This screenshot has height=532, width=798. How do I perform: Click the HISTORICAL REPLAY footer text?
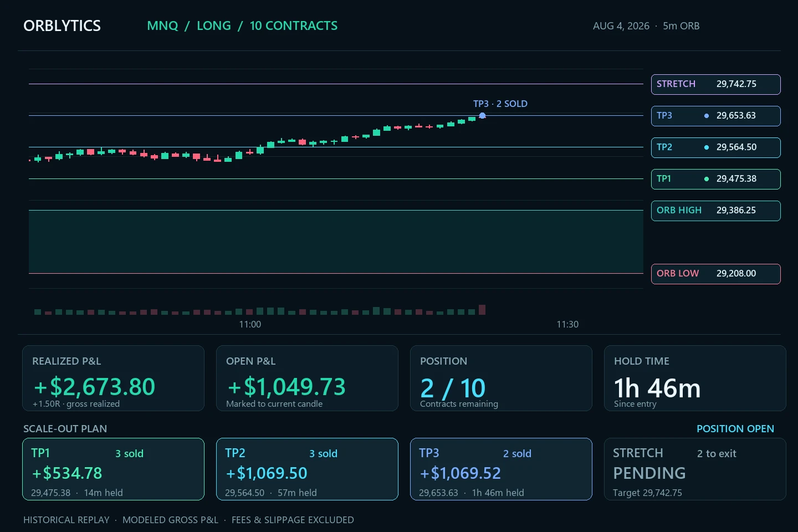coord(66,520)
